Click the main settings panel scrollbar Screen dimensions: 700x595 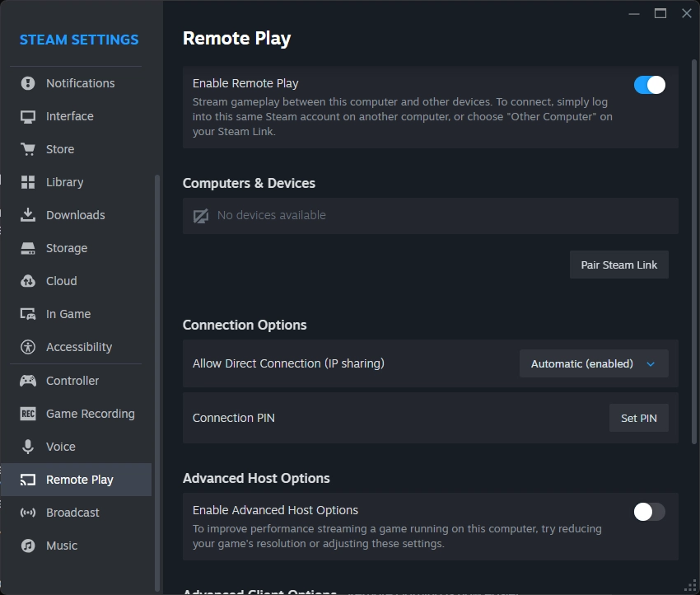[x=693, y=251]
